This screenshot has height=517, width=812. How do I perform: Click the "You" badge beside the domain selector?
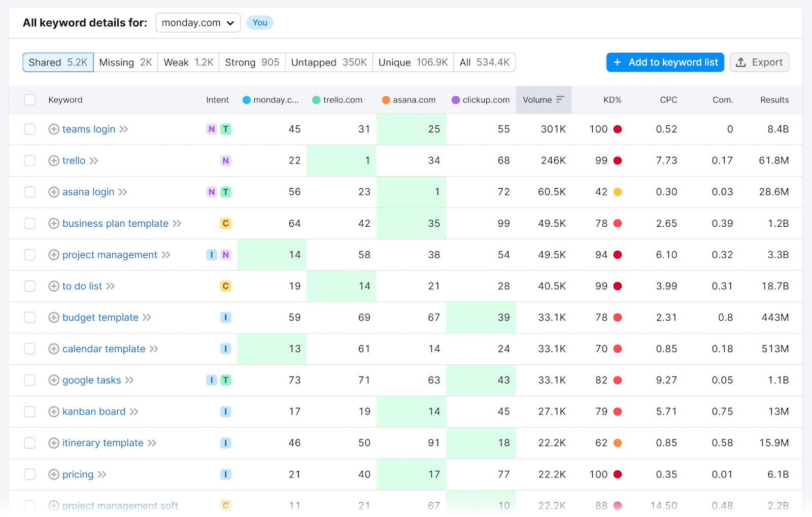tap(259, 22)
